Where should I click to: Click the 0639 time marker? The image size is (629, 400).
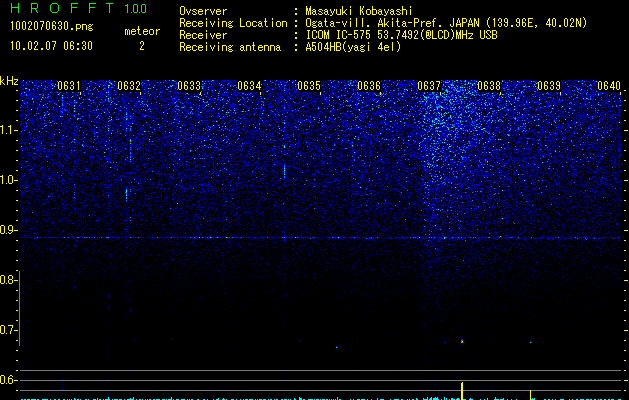click(x=549, y=86)
